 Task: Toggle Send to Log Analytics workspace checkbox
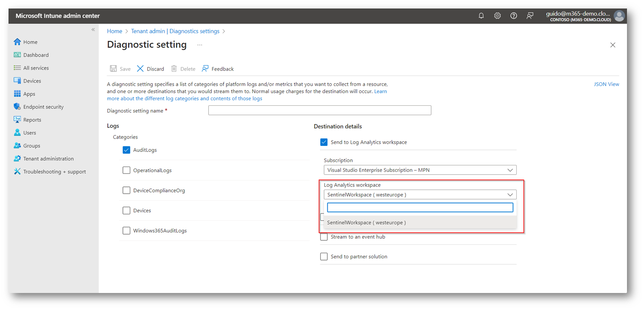point(324,142)
